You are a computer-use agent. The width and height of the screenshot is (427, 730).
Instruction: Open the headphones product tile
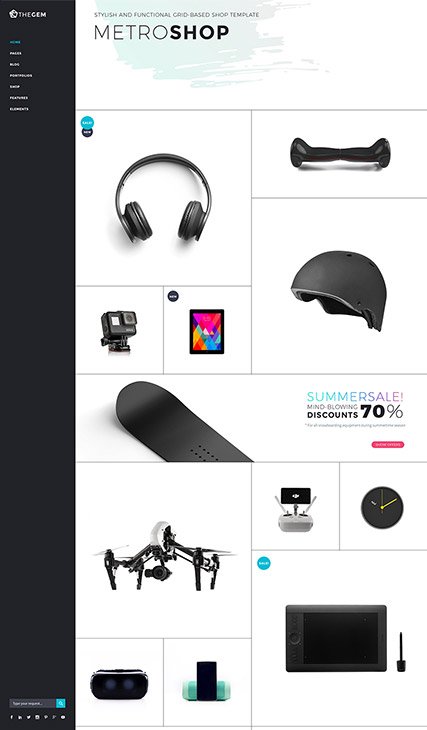click(163, 198)
